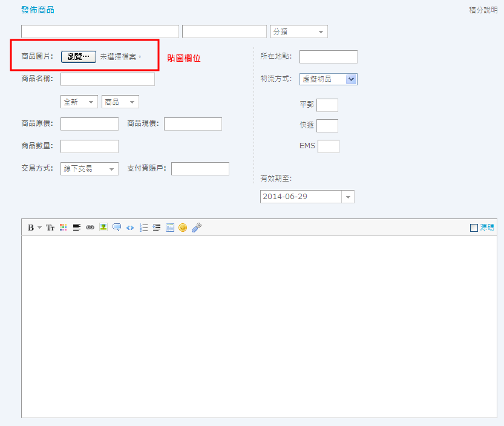The image size is (504, 426).
Task: Focus the 平郵 shipping fee field
Action: pos(327,105)
